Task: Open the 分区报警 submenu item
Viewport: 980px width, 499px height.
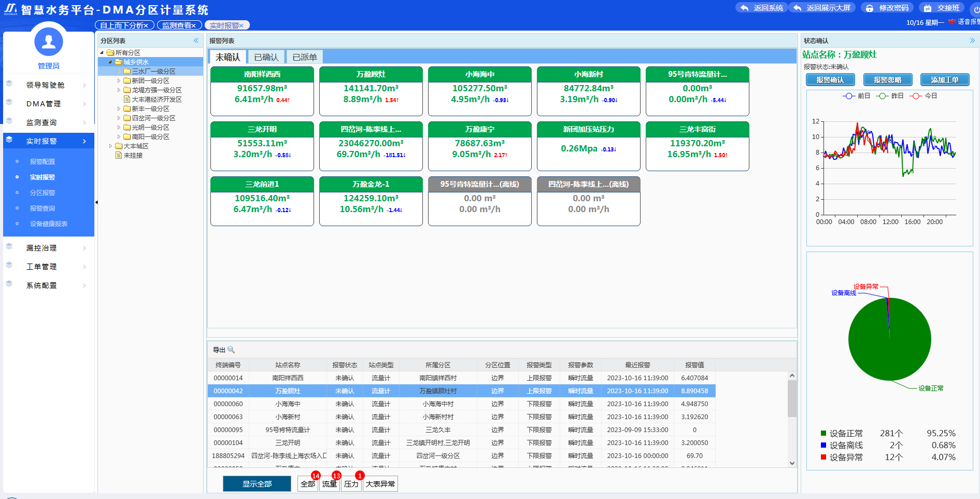Action: pos(42,193)
